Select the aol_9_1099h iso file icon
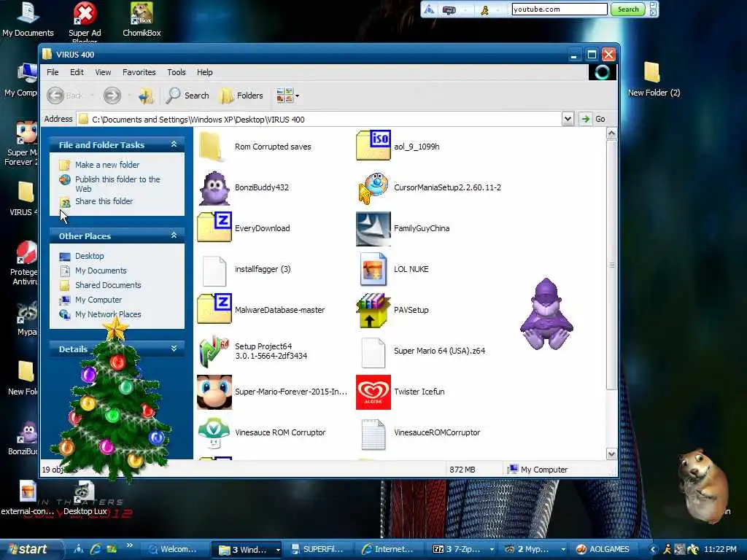 click(x=373, y=145)
